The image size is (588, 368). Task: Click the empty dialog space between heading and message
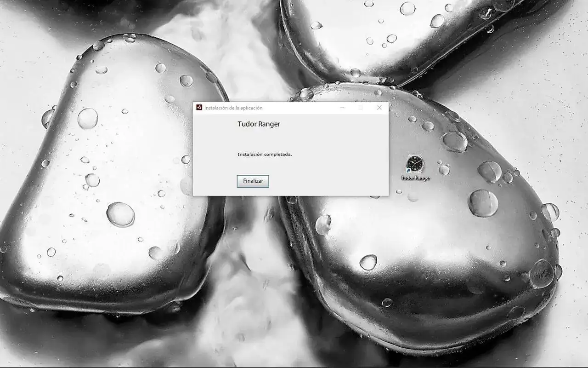[x=276, y=139]
